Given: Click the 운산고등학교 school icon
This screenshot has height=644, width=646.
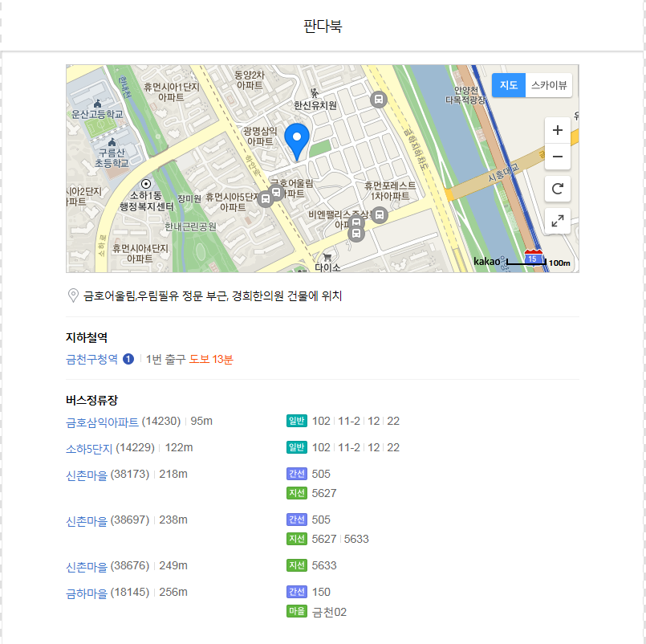Looking at the screenshot, I should (98, 103).
